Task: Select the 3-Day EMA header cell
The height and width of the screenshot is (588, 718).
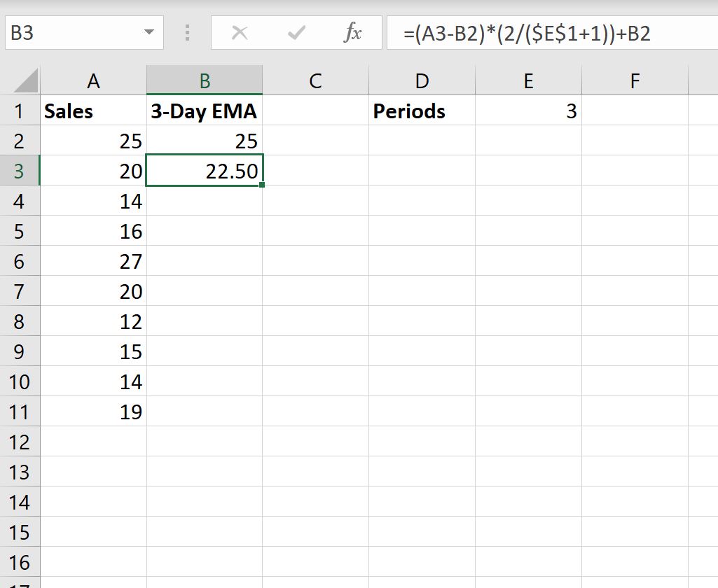Action: point(204,110)
